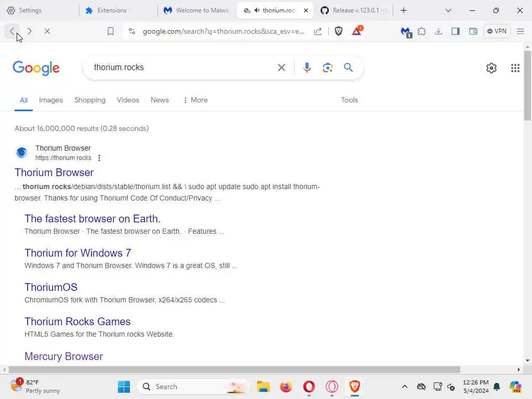532x399 pixels.
Task: Go forward with the browser forward arrow
Action: [x=30, y=31]
